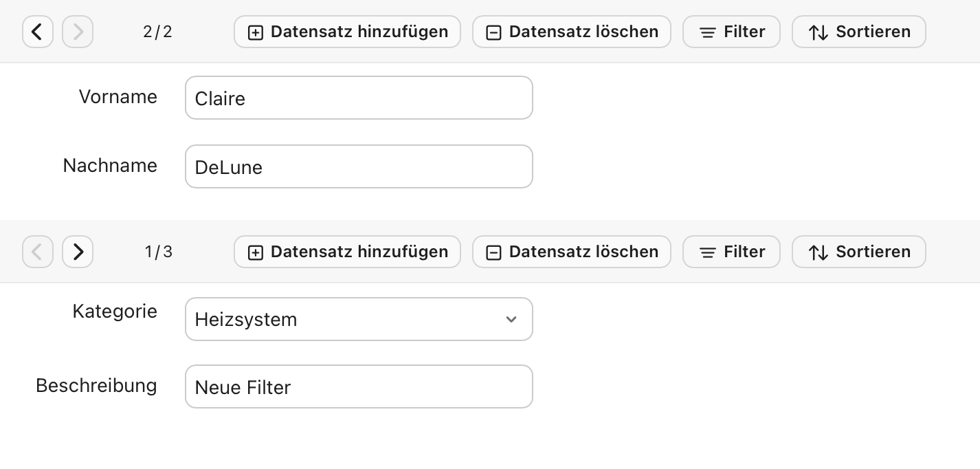Viewport: 980px width, 469px height.
Task: Delete record via lower 'Datensatz löschen'
Action: click(571, 252)
